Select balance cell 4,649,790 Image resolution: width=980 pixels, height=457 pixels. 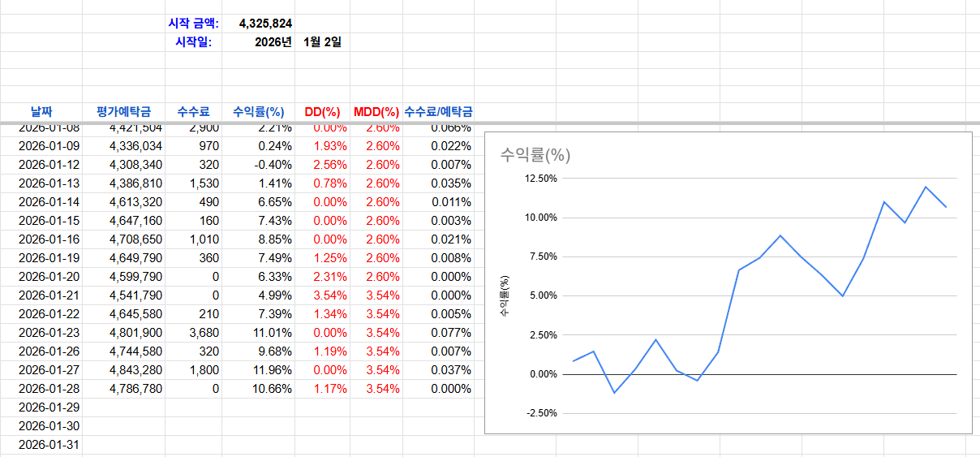(123, 258)
